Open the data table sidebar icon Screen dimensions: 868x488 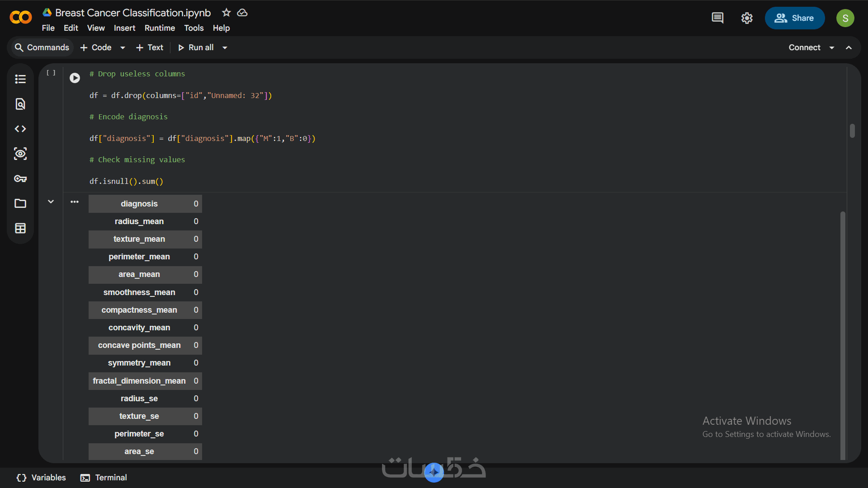click(x=20, y=228)
